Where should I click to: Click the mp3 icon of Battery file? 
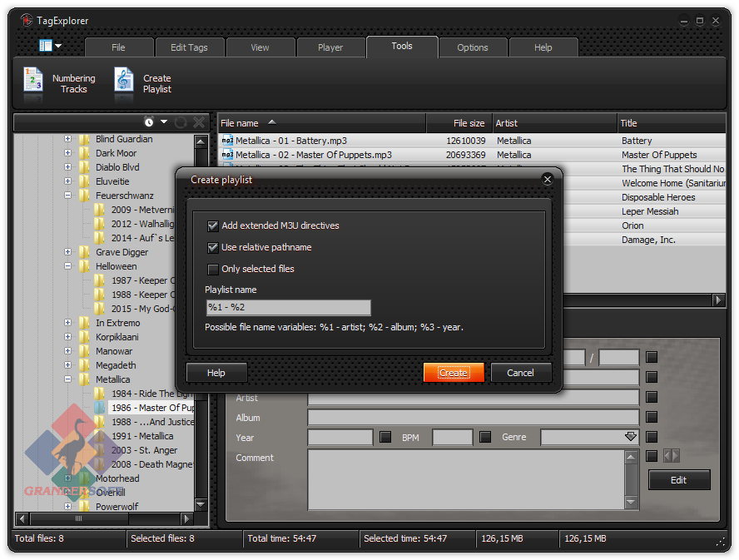227,141
